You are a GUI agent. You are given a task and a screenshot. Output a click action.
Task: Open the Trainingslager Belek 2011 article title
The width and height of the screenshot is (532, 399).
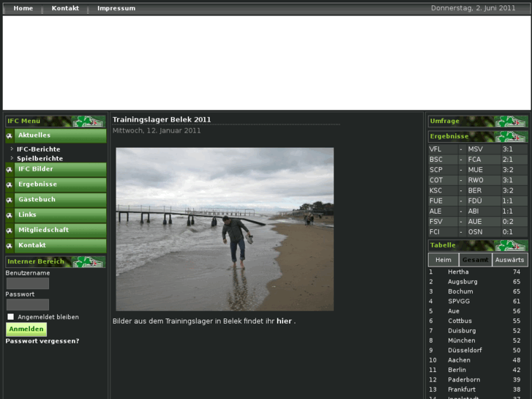point(162,119)
